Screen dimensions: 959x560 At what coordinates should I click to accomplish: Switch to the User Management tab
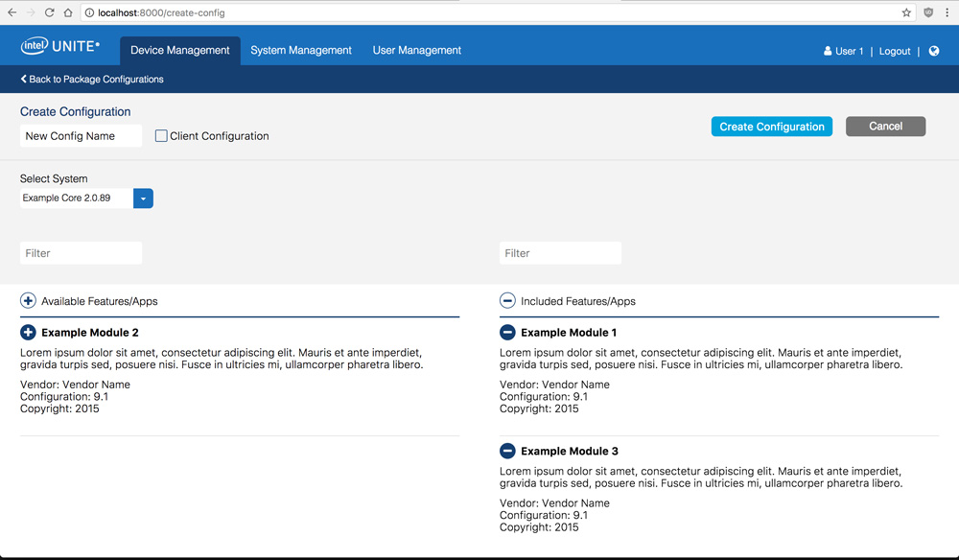click(x=417, y=50)
